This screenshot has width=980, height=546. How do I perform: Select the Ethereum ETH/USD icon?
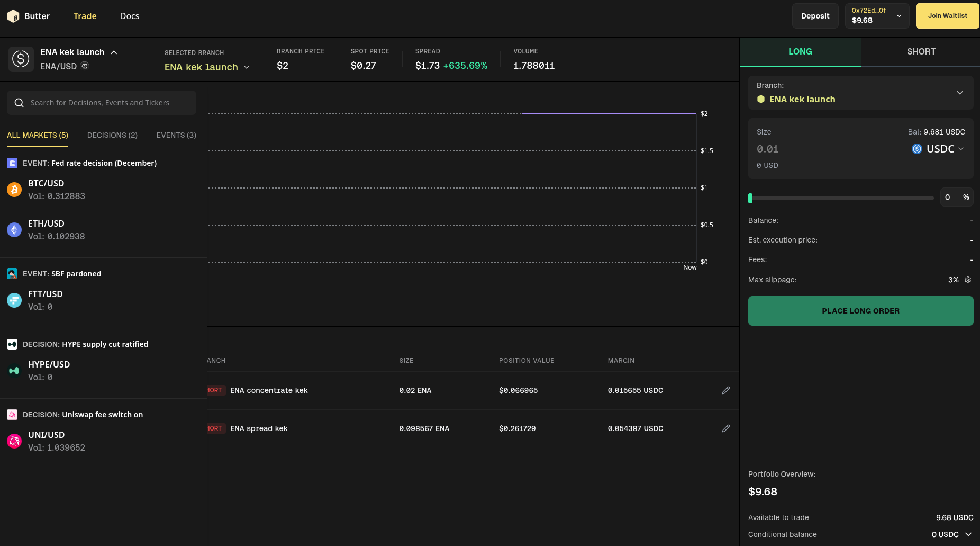click(14, 230)
